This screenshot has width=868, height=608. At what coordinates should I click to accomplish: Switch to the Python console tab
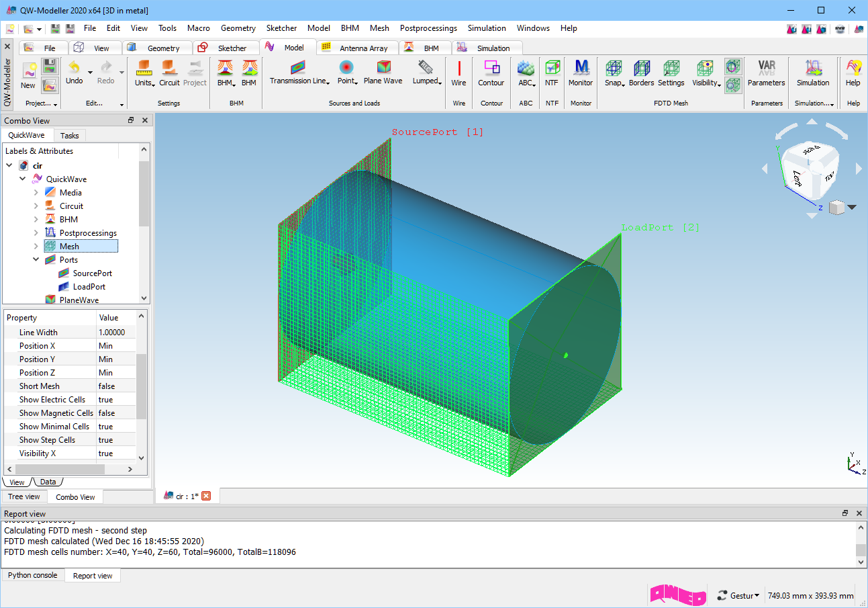(33, 575)
